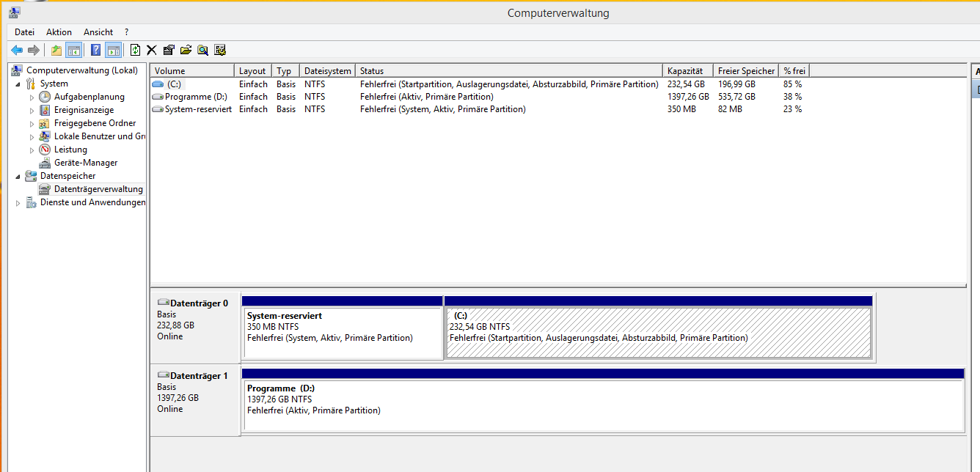The height and width of the screenshot is (472, 980).
Task: Select the Programme (D:) partition block
Action: click(601, 405)
